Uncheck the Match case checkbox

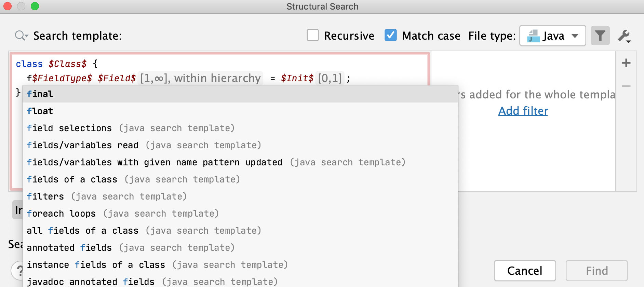tap(391, 35)
